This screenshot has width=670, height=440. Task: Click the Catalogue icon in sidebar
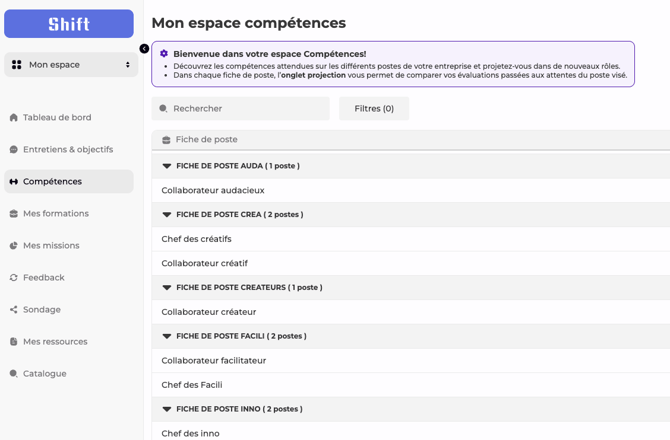[13, 374]
